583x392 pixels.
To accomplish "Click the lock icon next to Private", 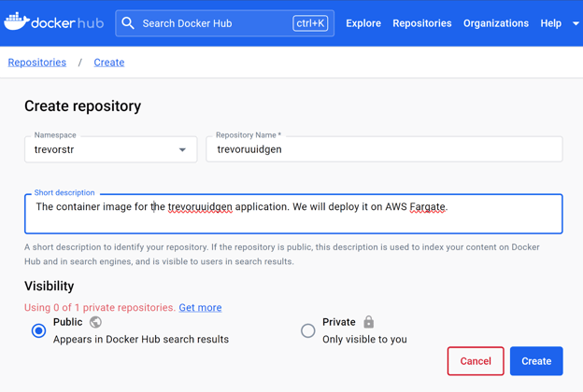I will (368, 322).
